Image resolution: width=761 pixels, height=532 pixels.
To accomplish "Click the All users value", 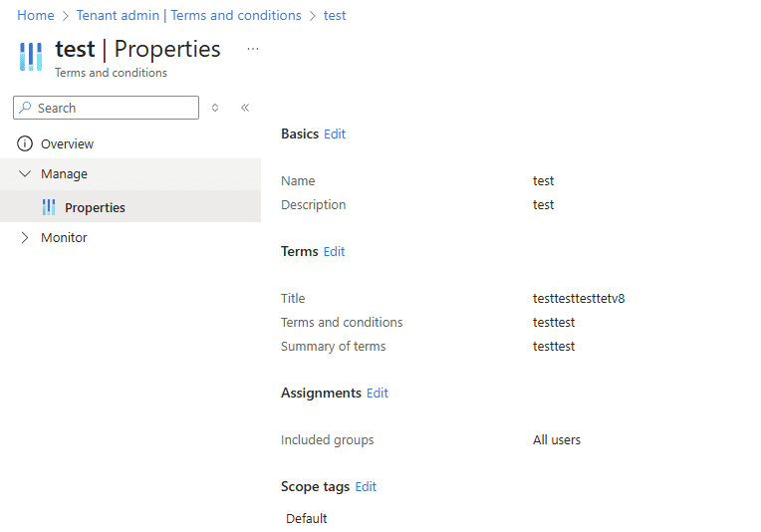I will [556, 439].
